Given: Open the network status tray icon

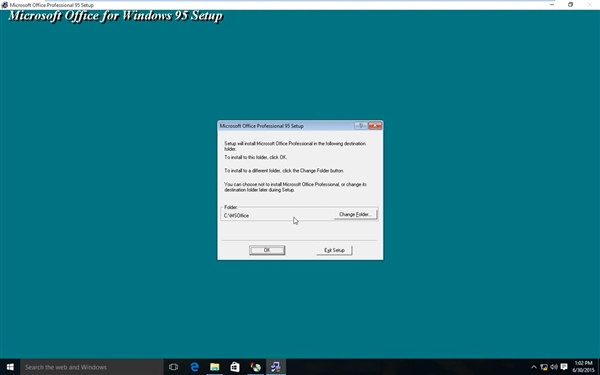Looking at the screenshot, I should (544, 367).
